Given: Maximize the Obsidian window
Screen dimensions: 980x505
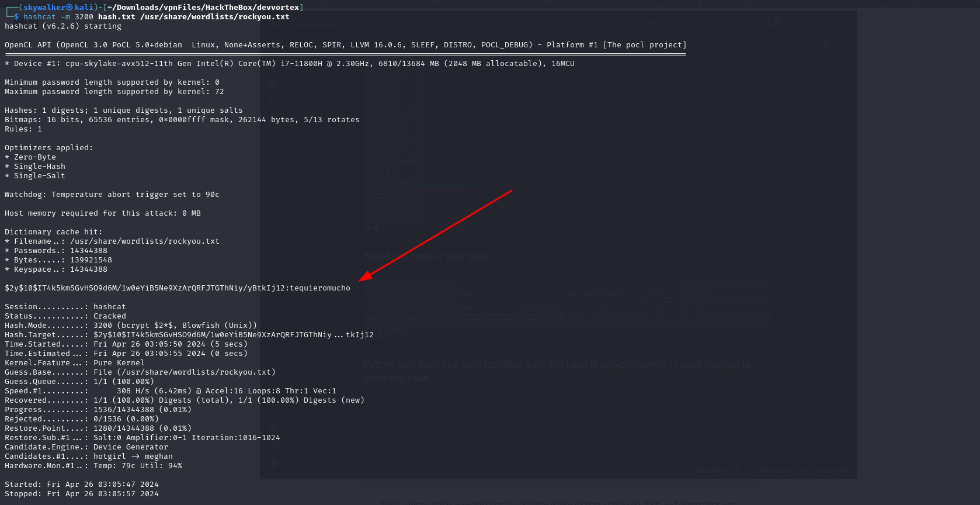Looking at the screenshot, I should [819, 23].
